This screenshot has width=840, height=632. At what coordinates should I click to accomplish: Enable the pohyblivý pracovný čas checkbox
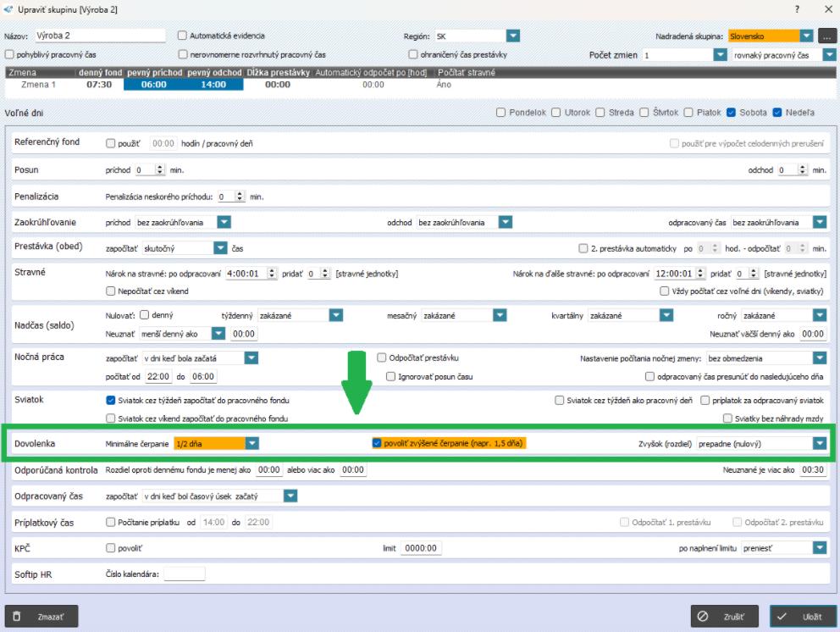pos(10,54)
